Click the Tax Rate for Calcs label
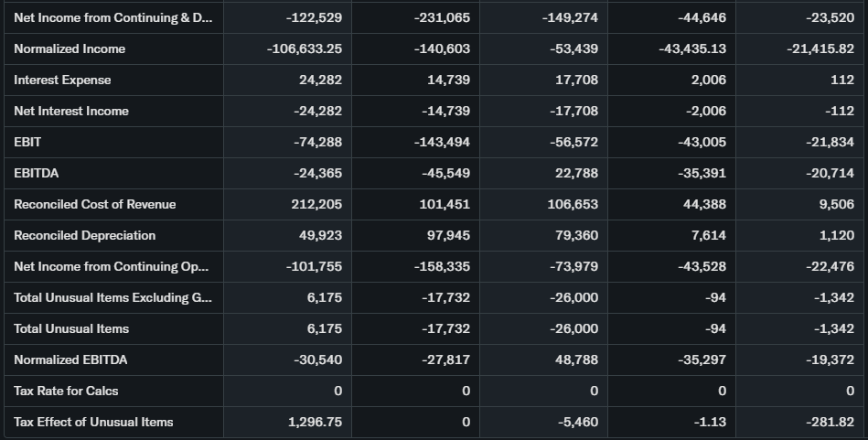The image size is (868, 440). [66, 391]
